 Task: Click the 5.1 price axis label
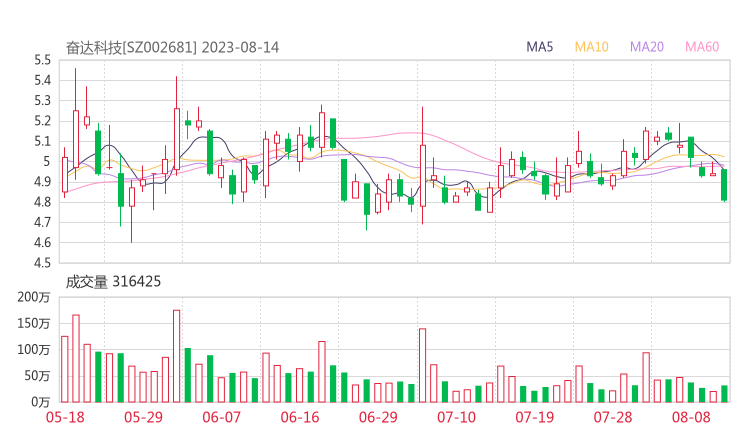coord(42,142)
